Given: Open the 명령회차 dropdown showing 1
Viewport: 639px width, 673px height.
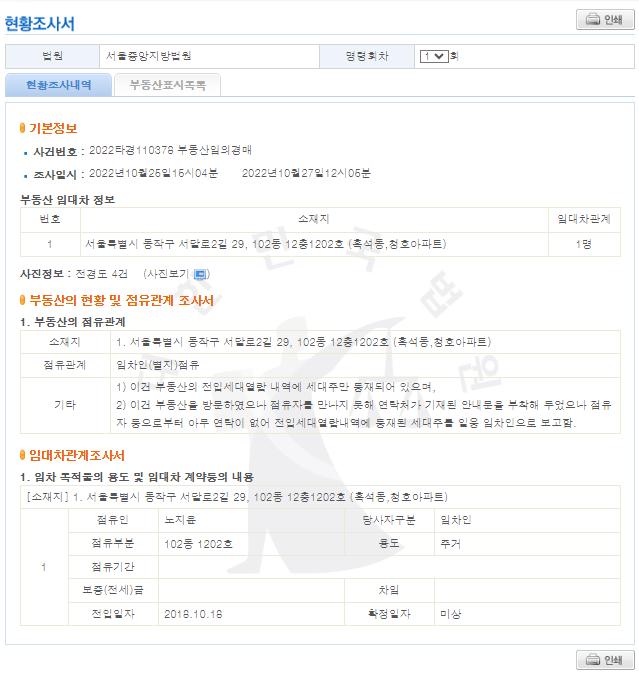Looking at the screenshot, I should pos(434,56).
